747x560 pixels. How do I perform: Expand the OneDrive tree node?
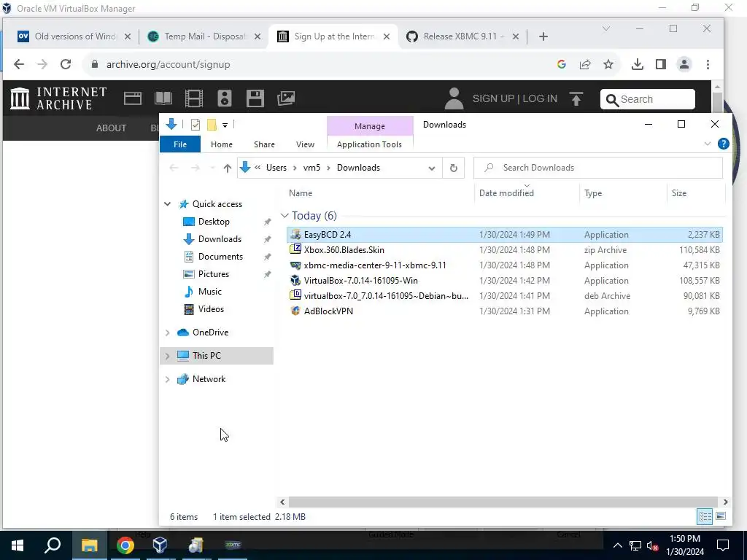pyautogui.click(x=167, y=332)
